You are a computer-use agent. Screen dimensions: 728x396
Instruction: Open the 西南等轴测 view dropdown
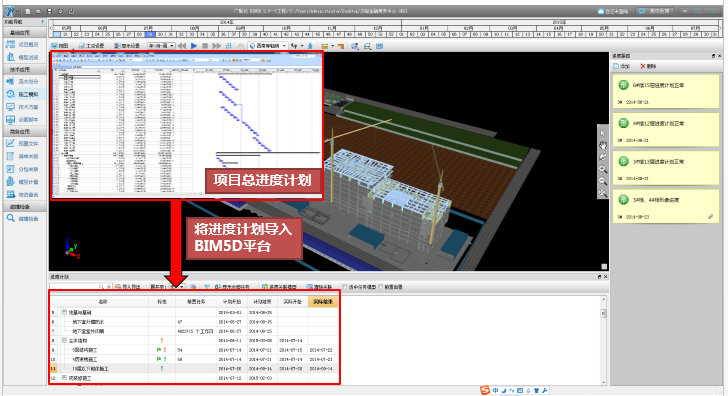point(267,45)
